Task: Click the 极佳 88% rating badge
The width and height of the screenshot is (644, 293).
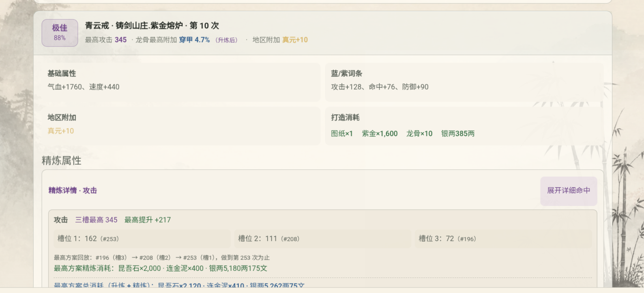Action: (x=60, y=33)
